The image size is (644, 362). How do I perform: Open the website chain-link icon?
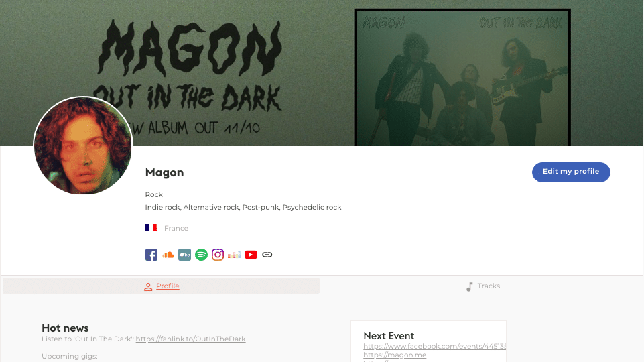coord(267,255)
